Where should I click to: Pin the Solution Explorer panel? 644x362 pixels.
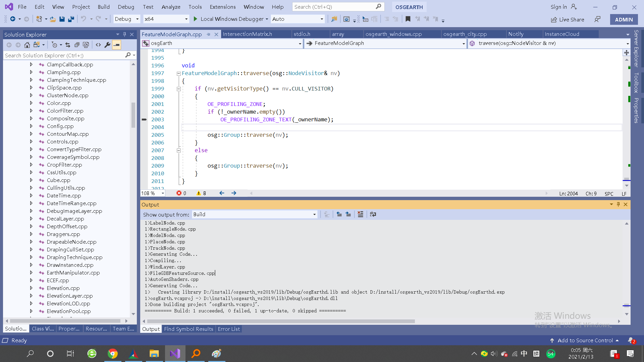click(124, 35)
